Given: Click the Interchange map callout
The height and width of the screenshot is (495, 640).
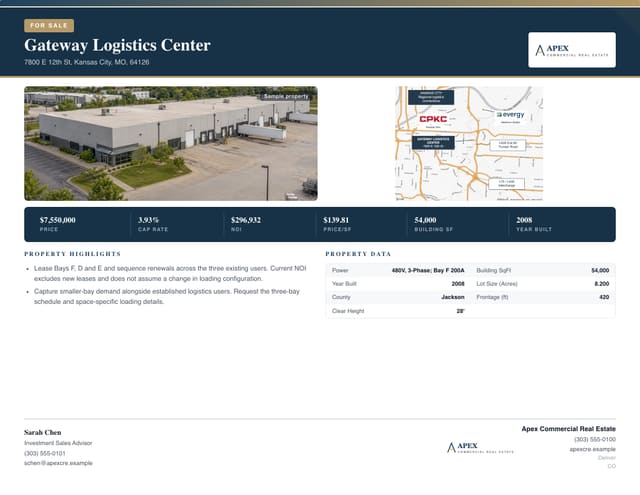Looking at the screenshot, I should click(x=506, y=183).
